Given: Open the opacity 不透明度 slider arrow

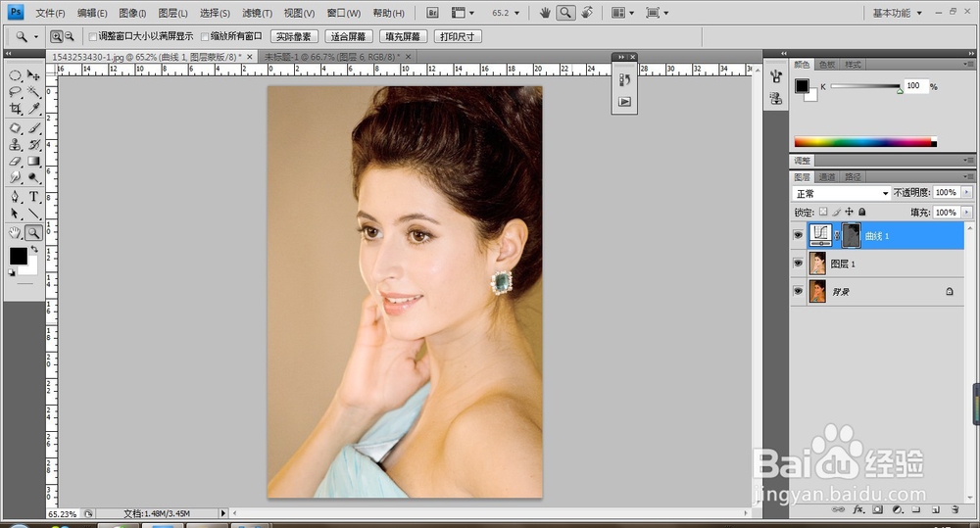Looking at the screenshot, I should [x=967, y=192].
